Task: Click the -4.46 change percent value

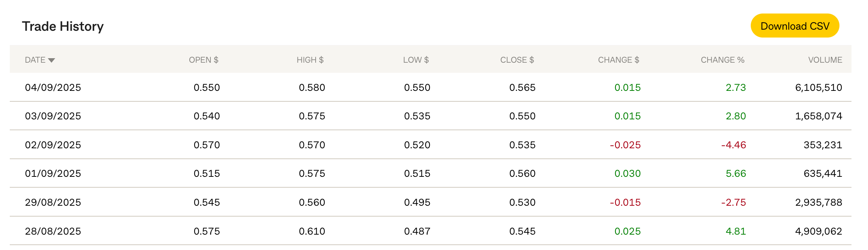Action: point(733,145)
